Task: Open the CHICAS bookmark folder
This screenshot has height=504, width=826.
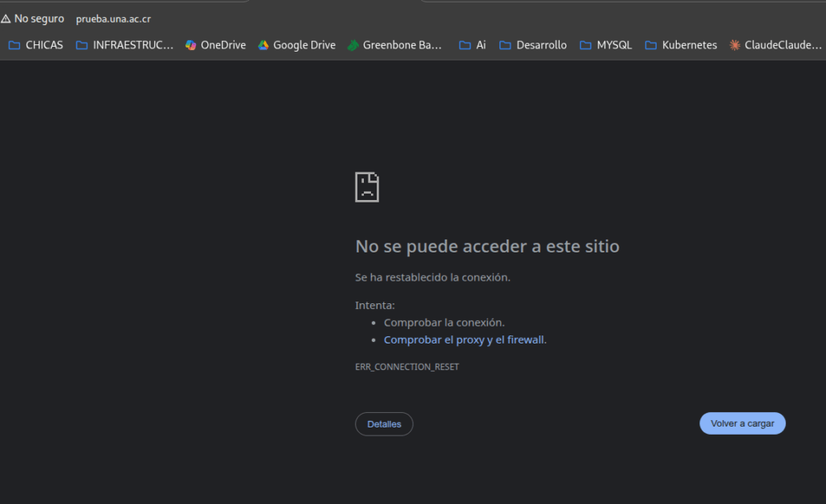Action: point(35,45)
